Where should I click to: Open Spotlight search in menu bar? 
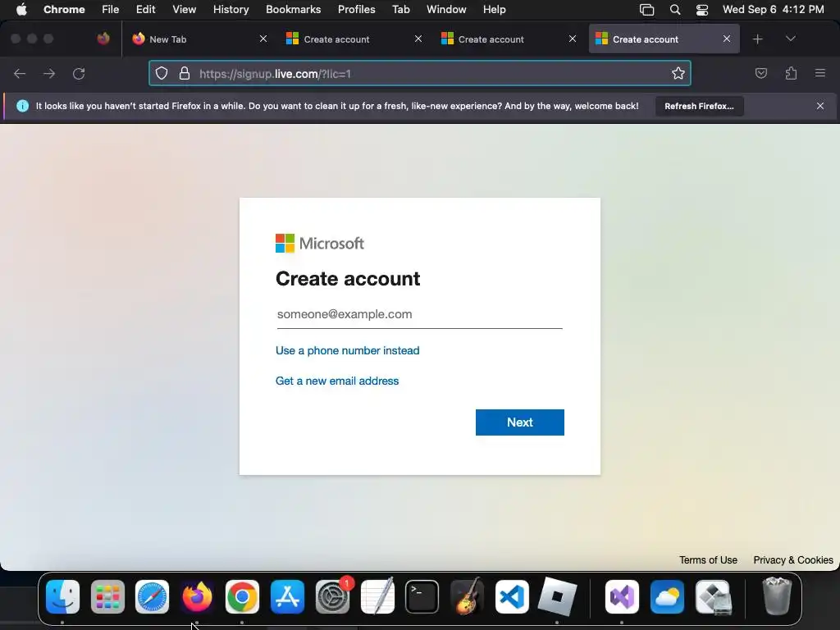[675, 10]
